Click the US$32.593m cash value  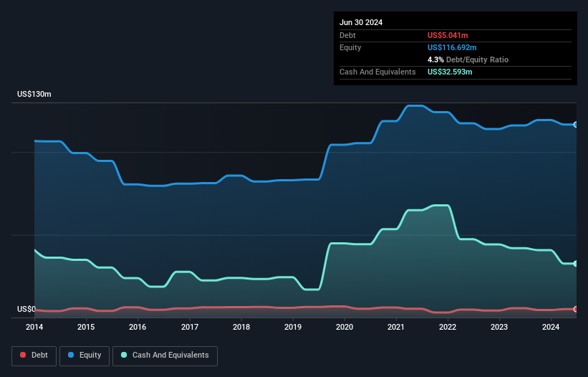450,72
